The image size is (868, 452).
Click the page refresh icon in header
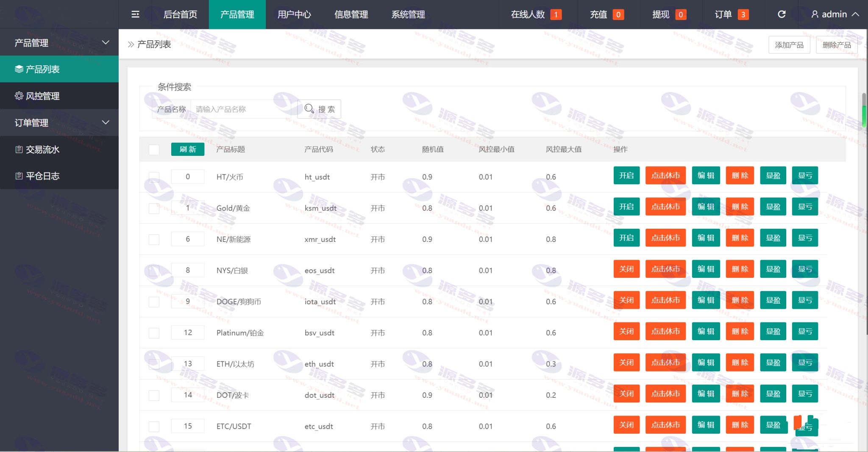782,14
